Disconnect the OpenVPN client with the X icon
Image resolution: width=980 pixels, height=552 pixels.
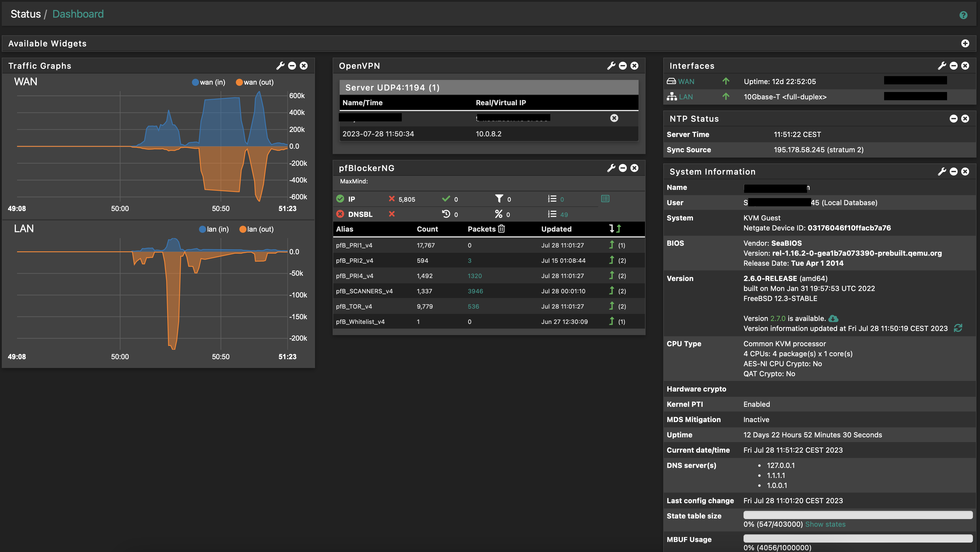(614, 118)
